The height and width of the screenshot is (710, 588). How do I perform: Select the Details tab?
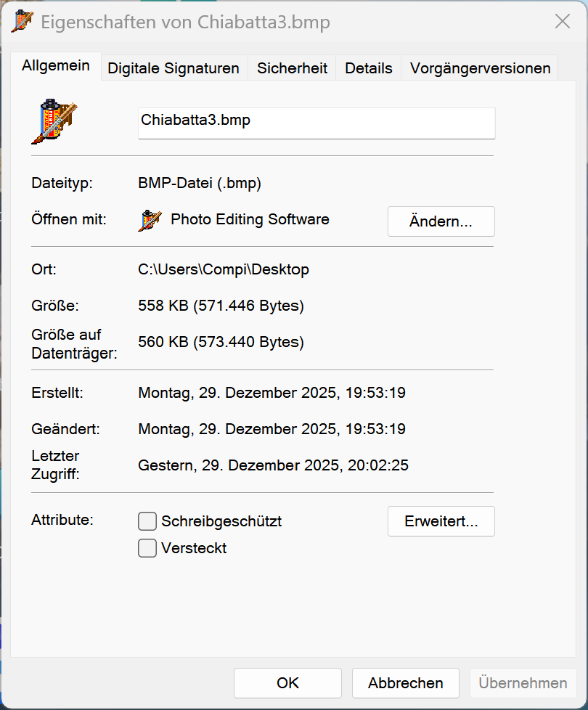point(368,68)
